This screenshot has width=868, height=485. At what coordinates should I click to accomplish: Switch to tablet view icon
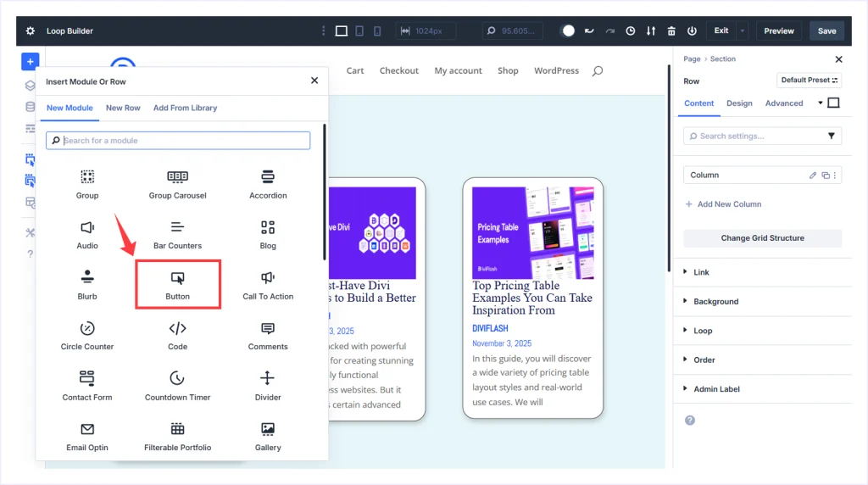(x=359, y=31)
